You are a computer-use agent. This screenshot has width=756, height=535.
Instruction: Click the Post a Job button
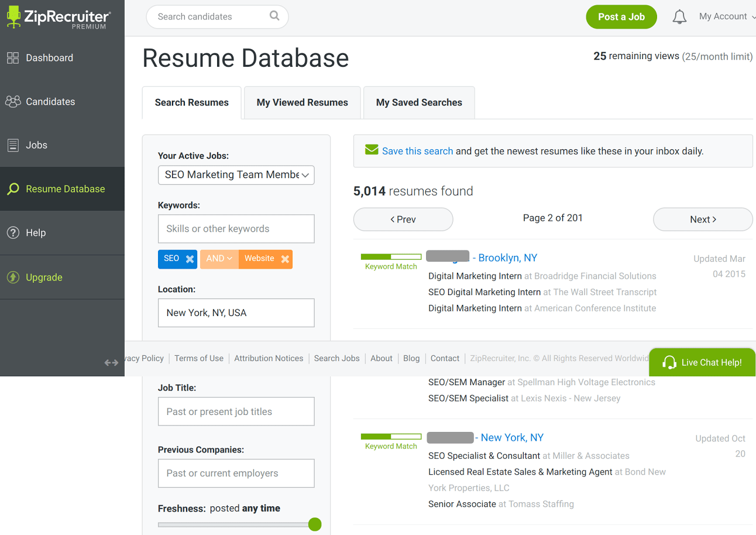pyautogui.click(x=621, y=17)
